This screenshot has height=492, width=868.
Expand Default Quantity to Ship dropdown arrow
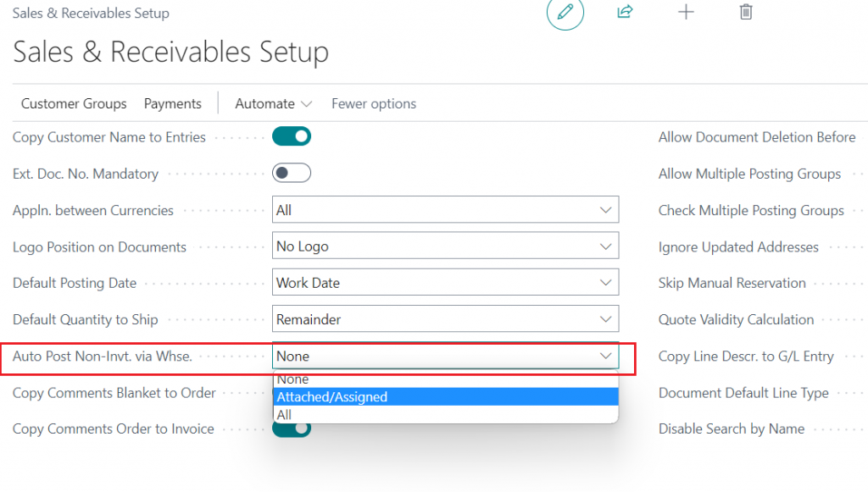[605, 319]
